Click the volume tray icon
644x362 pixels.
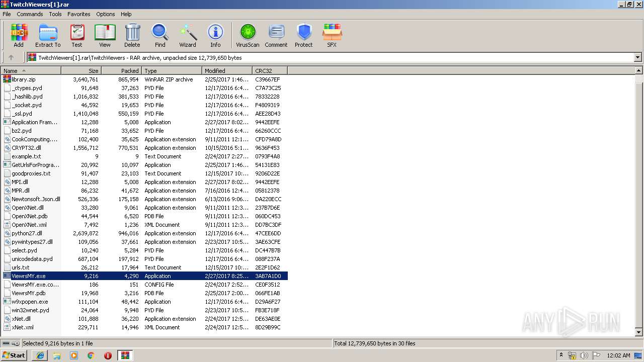584,355
